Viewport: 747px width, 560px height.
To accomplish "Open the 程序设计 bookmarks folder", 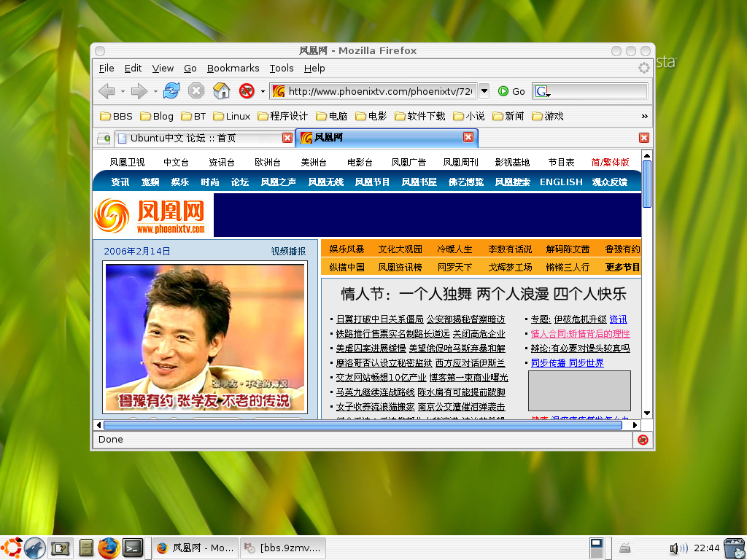I will [x=282, y=116].
